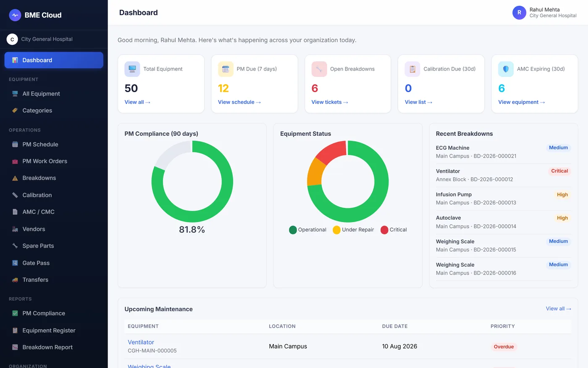Click the Vendors factory icon
This screenshot has height=368, width=588.
click(15, 229)
